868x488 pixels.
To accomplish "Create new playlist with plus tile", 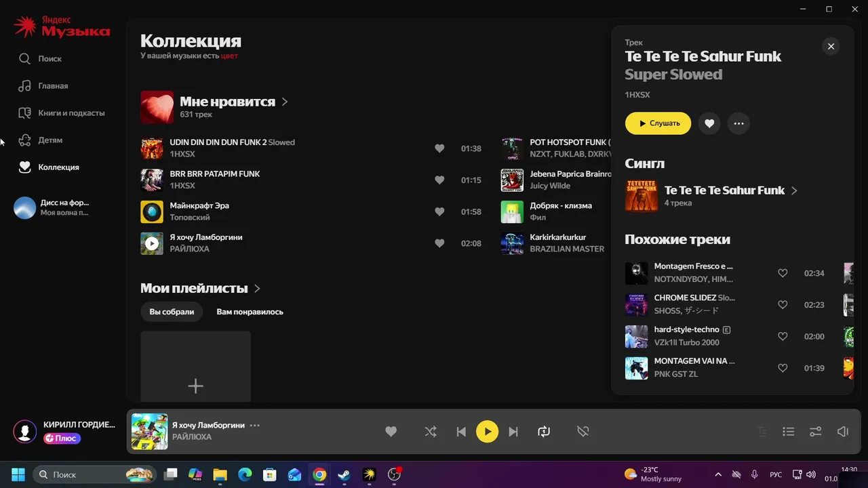I will click(195, 367).
